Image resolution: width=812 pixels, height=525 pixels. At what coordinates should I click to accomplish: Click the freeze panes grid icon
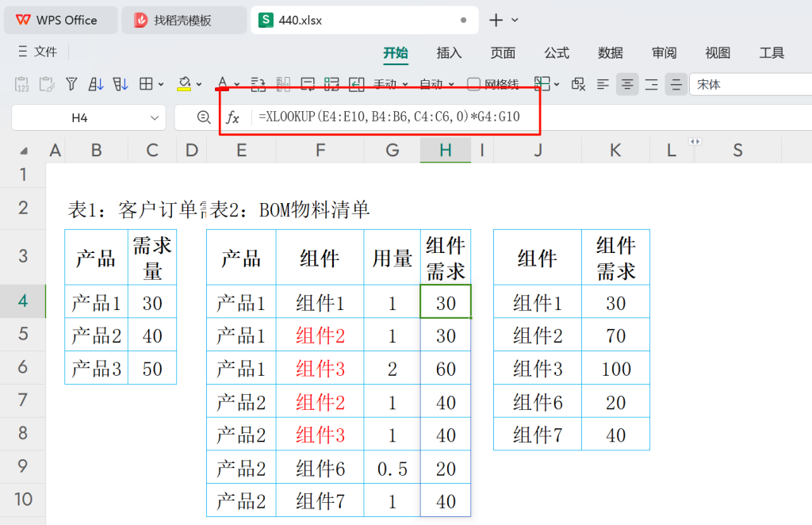click(x=542, y=83)
